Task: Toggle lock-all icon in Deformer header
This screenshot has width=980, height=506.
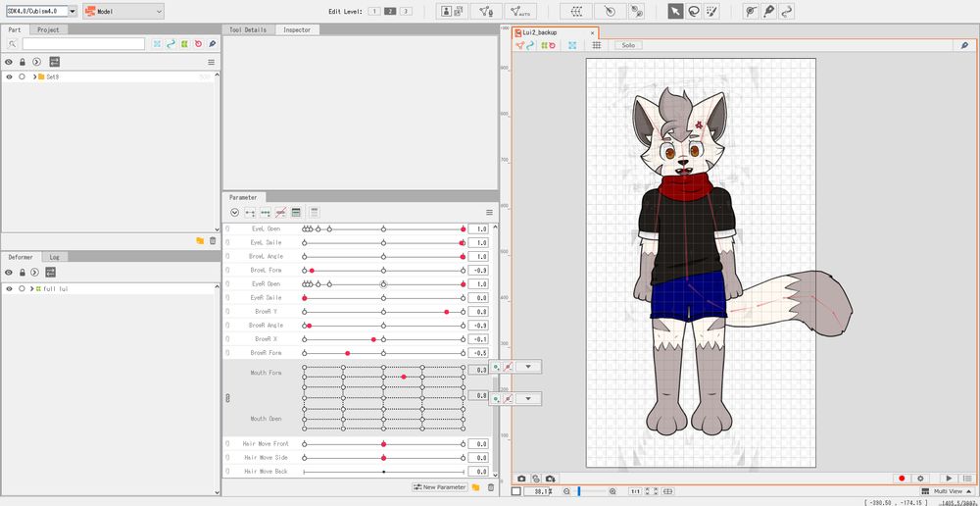Action: [x=23, y=273]
